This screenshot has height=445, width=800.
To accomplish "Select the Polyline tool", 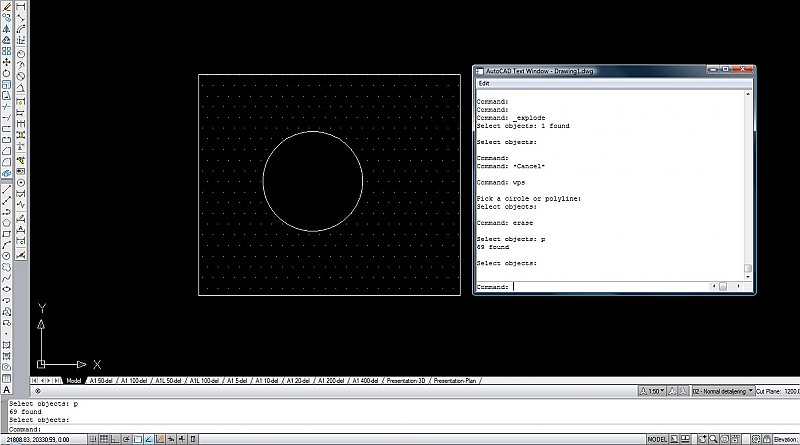I will tap(7, 212).
